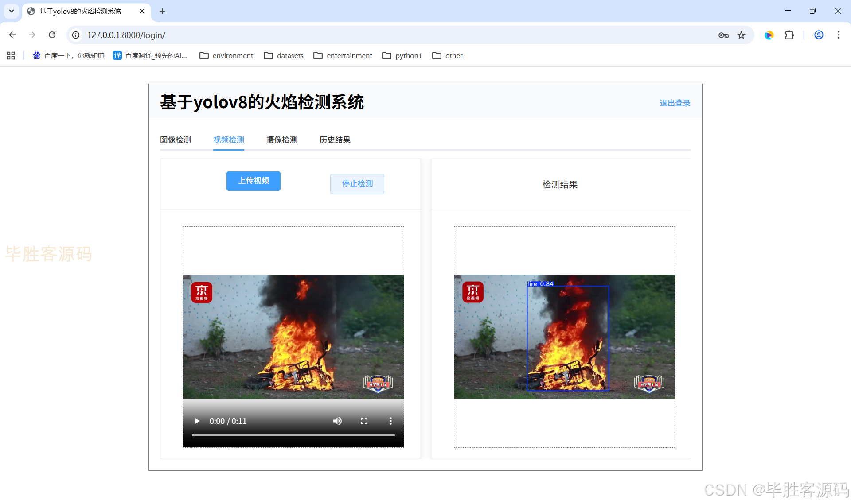
Task: Open the datasets bookmark folder
Action: pyautogui.click(x=284, y=55)
